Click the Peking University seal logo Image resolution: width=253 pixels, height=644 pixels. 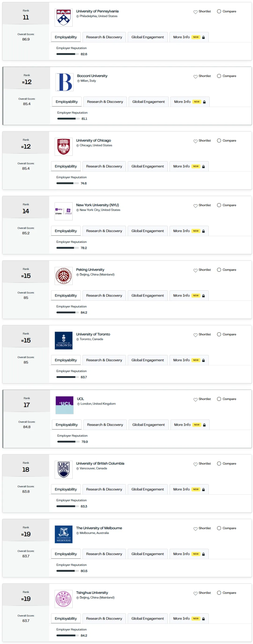coord(63,276)
